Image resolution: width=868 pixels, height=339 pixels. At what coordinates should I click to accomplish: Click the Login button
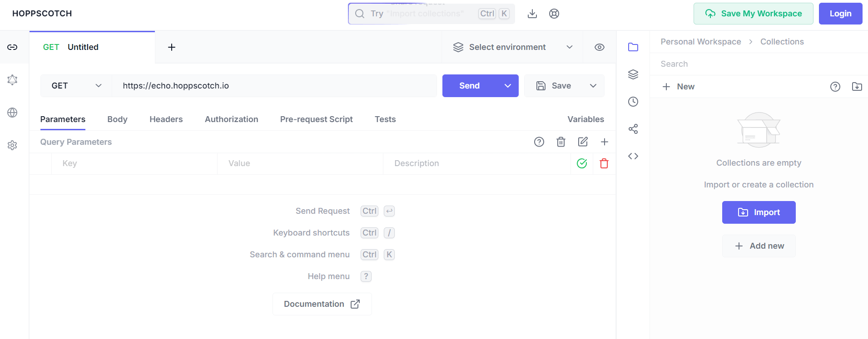pyautogui.click(x=841, y=14)
